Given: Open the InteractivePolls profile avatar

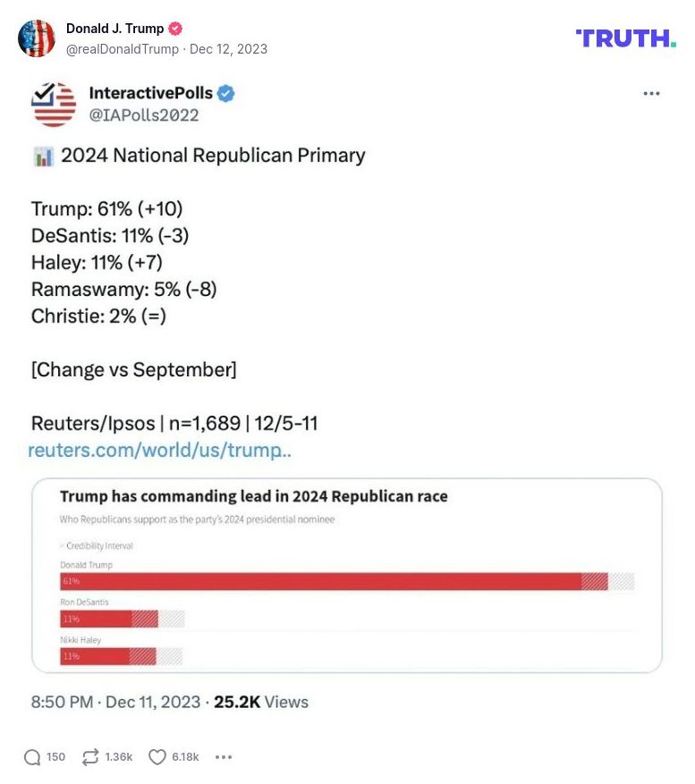Looking at the screenshot, I should coord(54,103).
